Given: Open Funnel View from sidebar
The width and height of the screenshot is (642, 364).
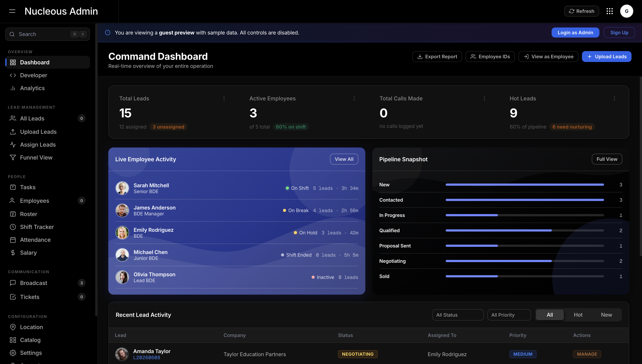Looking at the screenshot, I should (48, 158).
